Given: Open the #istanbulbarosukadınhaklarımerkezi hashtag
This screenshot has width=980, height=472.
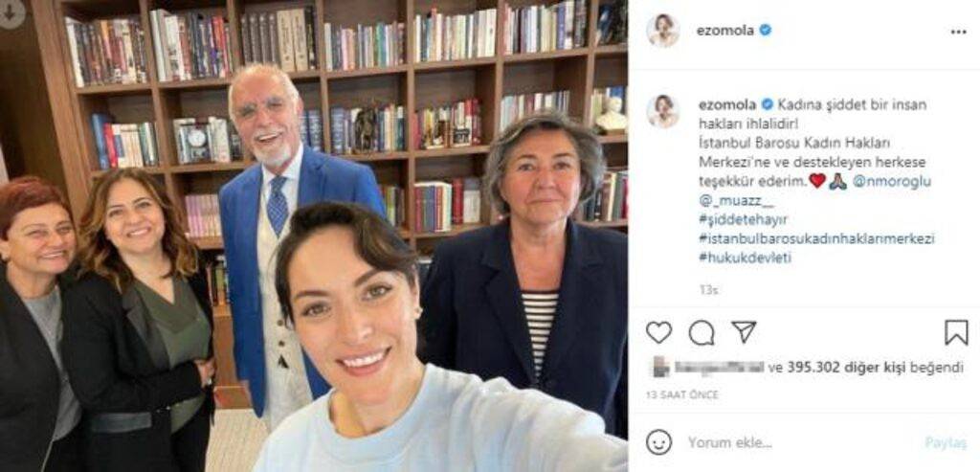Looking at the screenshot, I should [x=816, y=238].
